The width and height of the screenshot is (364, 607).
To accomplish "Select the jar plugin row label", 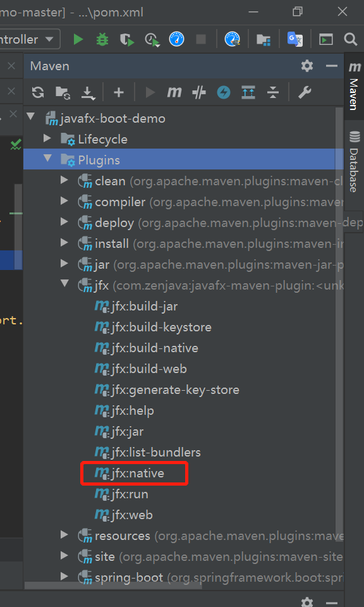I will pos(102,265).
